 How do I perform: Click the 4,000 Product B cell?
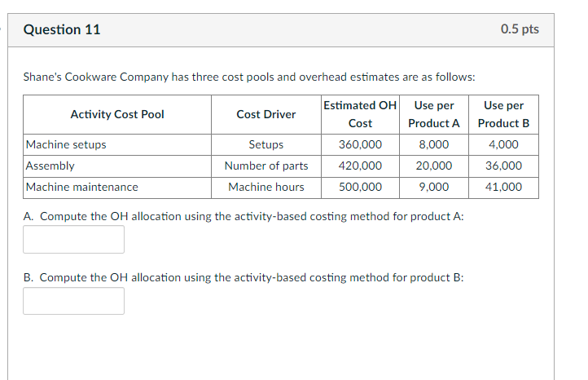[503, 144]
